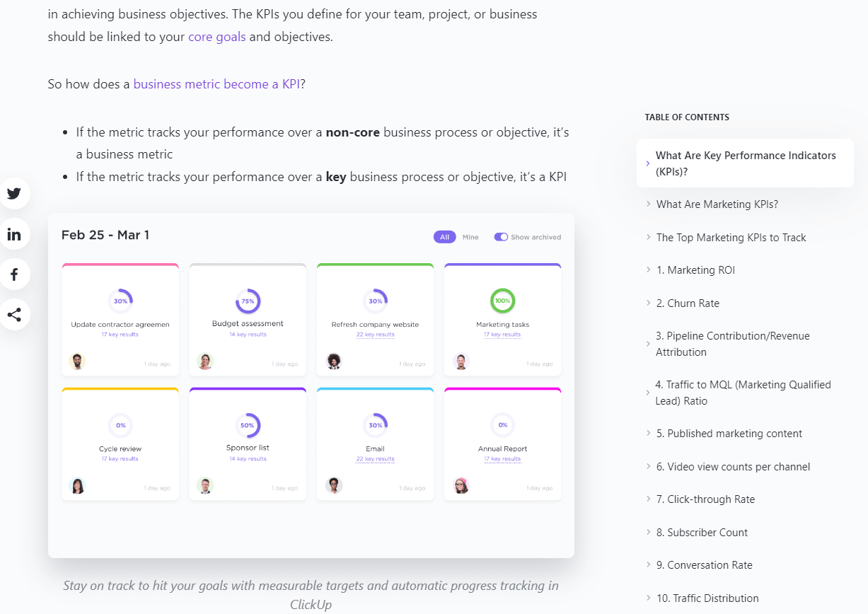Select the All filter pill
Screen dimensions: 868x614
444,237
